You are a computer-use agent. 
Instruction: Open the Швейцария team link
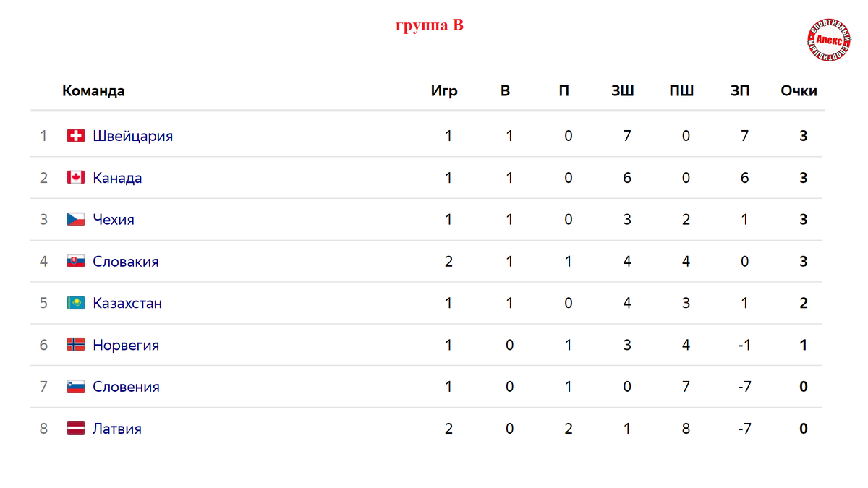tap(132, 136)
